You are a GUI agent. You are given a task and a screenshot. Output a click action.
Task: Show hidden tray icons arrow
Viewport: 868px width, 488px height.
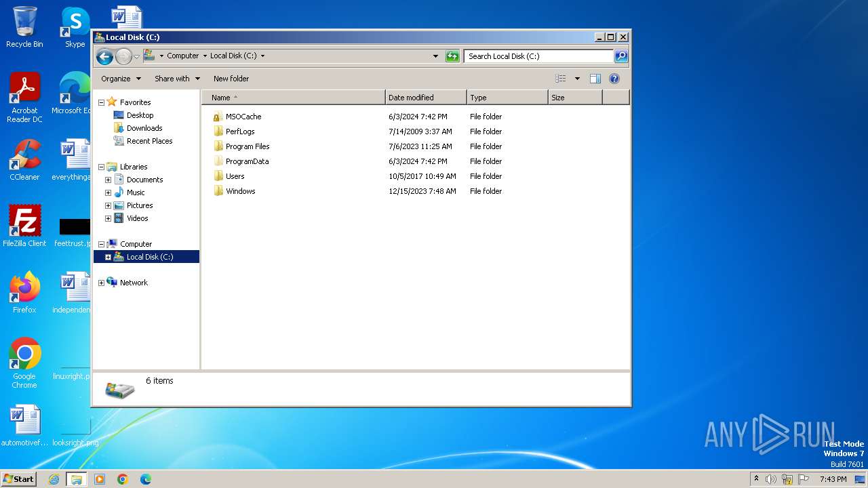(756, 479)
